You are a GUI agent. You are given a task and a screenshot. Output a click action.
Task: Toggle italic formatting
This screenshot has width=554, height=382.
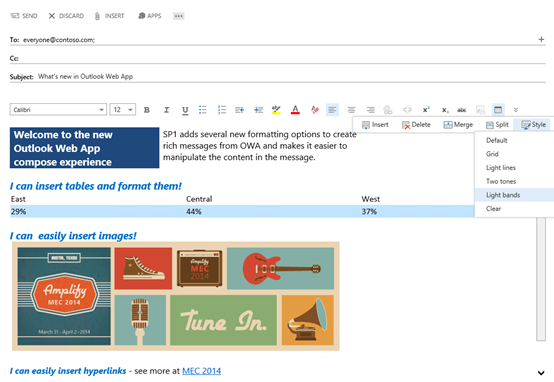tap(166, 110)
